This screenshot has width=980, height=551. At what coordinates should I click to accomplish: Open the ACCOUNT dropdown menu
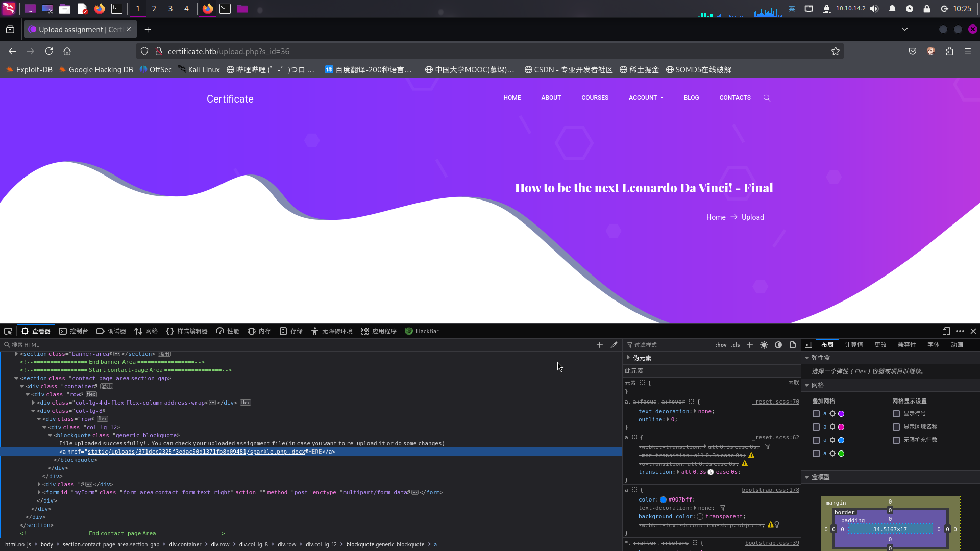pyautogui.click(x=646, y=98)
